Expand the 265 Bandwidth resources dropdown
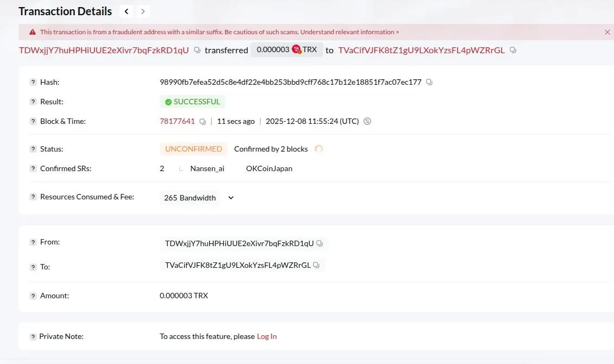 click(x=230, y=198)
